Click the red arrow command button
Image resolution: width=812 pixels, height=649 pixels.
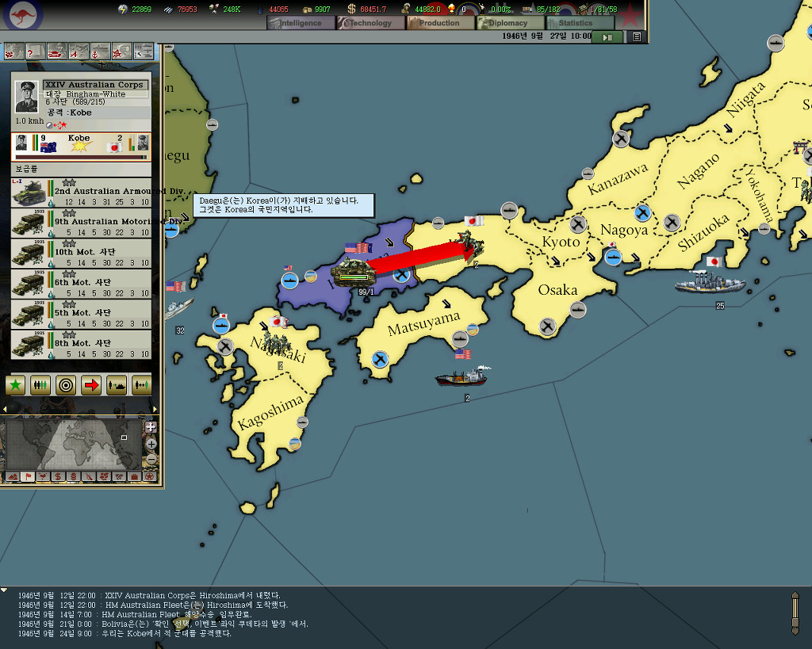pos(91,385)
